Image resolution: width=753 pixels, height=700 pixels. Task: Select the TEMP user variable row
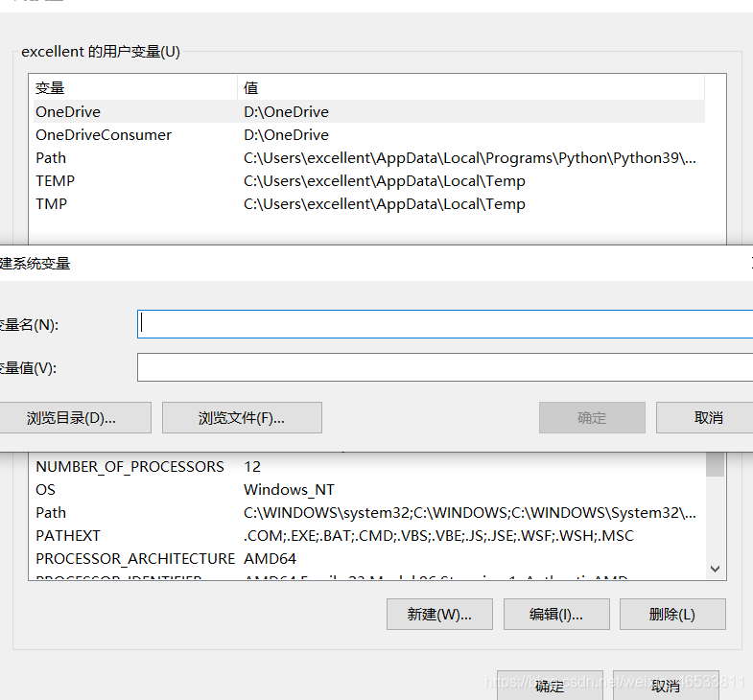pyautogui.click(x=366, y=180)
